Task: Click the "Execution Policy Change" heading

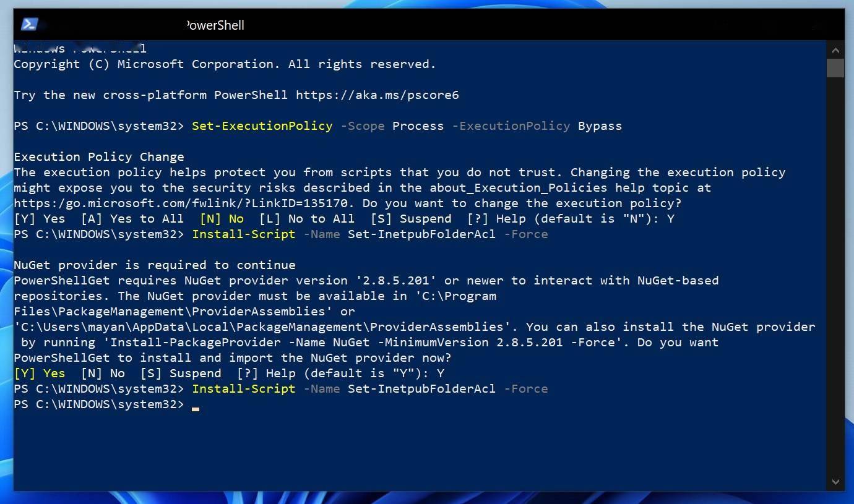Action: pyautogui.click(x=99, y=157)
